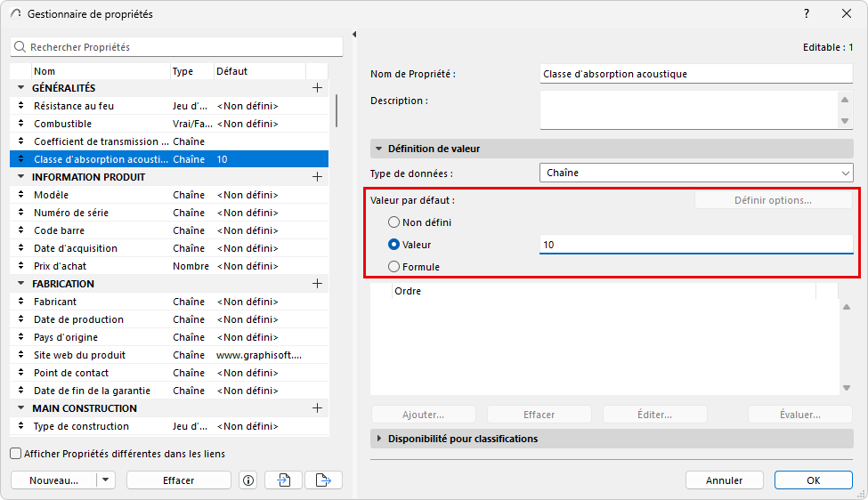The image size is (868, 500).
Task: Click the disabled Évaluer... button
Action: pos(800,415)
